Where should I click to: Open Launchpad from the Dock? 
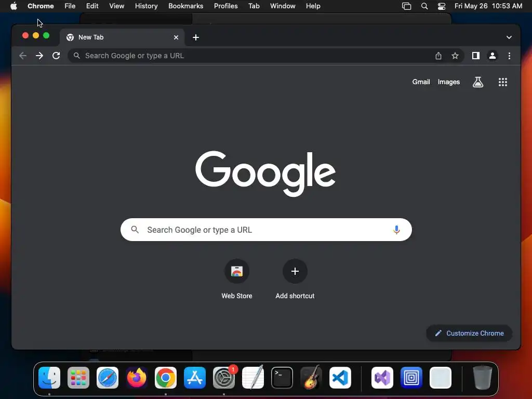click(x=78, y=378)
